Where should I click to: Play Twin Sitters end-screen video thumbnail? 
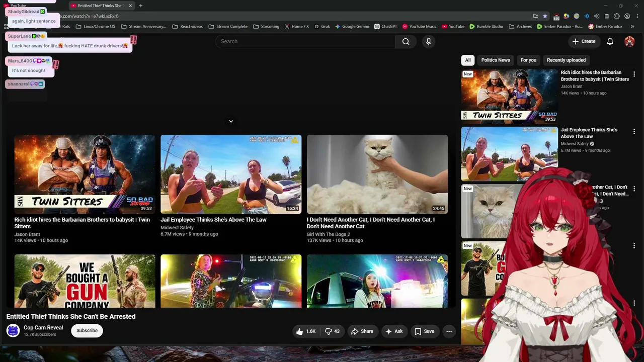85,174
